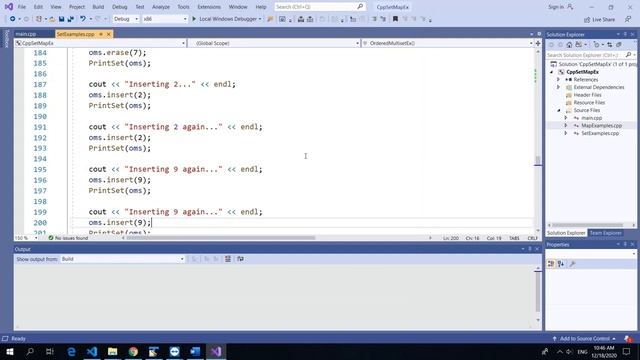The width and height of the screenshot is (640, 360).
Task: Toggle word wrap in Output panel toolbar
Action: pyautogui.click(x=240, y=259)
